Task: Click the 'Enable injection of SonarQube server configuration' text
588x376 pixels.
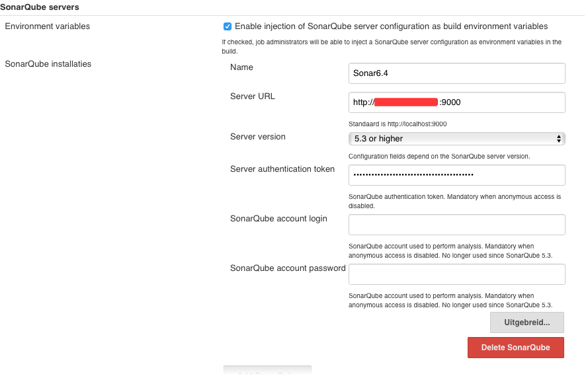Action: (x=391, y=26)
